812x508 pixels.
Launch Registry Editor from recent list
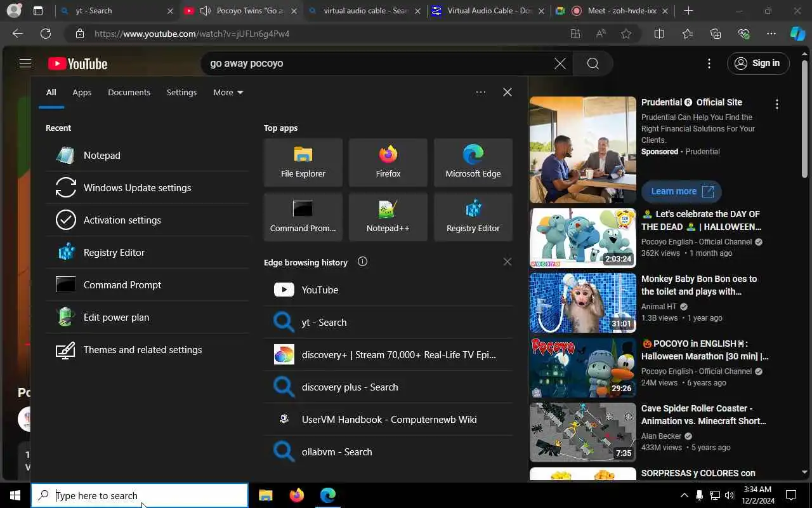click(147, 252)
